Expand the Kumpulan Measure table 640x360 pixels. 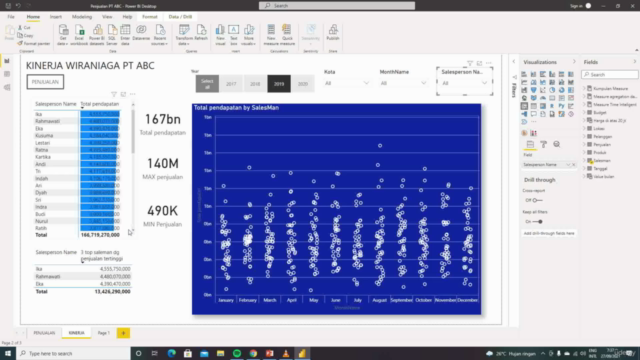(x=584, y=88)
